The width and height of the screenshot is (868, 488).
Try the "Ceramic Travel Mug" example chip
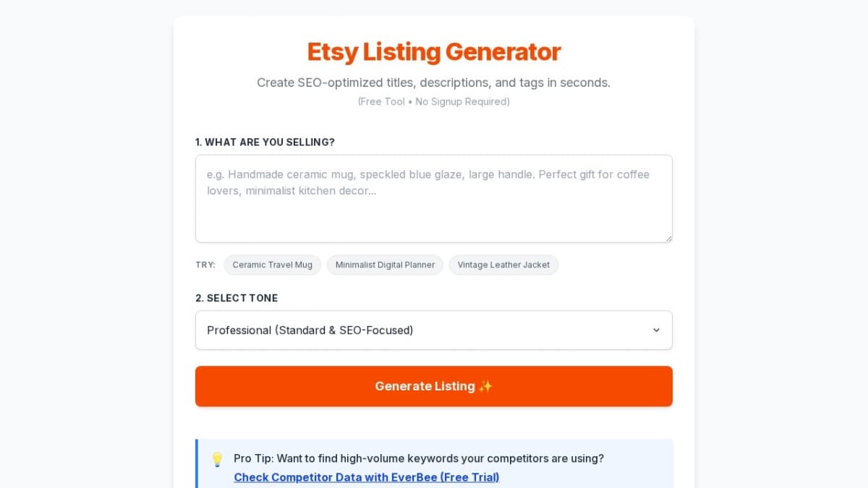273,265
